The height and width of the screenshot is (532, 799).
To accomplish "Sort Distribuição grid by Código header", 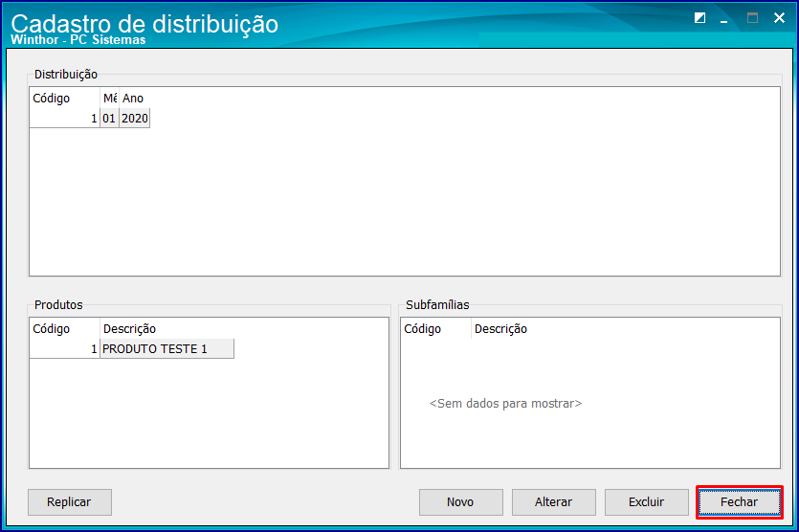I will point(65,99).
